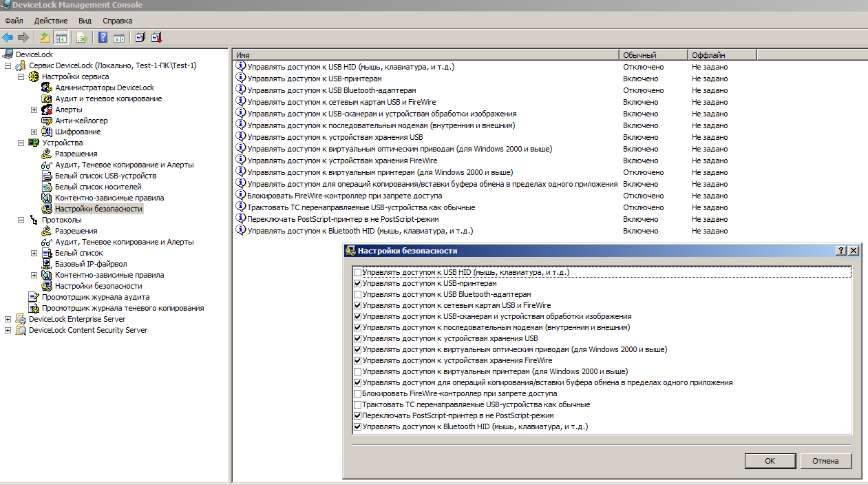Click the Протоколы node icon
Image resolution: width=868 pixels, height=485 pixels.
click(34, 220)
